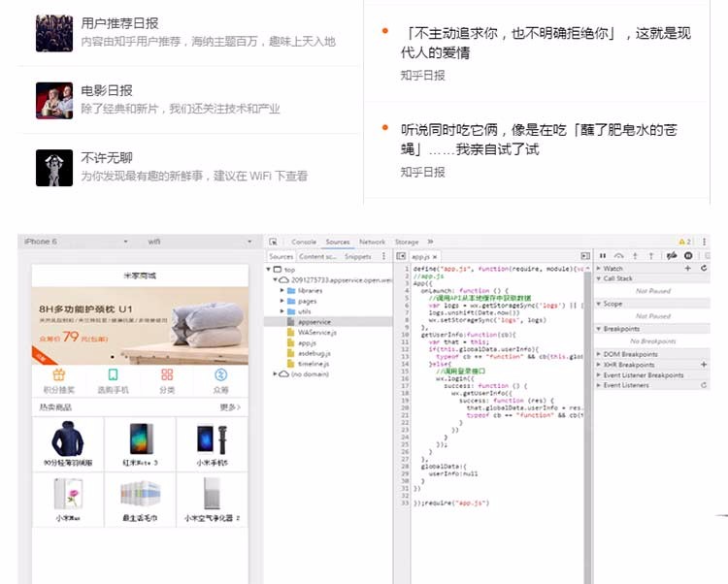Switch to the Network tab
The image size is (728, 584).
point(372,242)
